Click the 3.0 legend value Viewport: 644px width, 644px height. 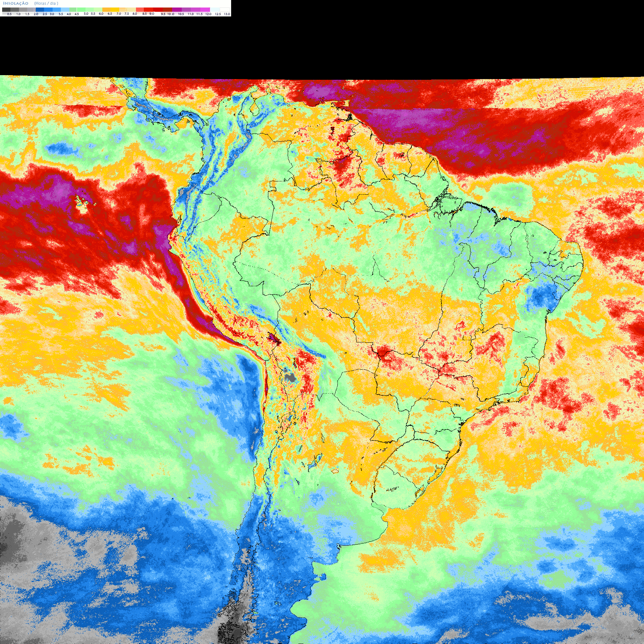click(x=52, y=14)
